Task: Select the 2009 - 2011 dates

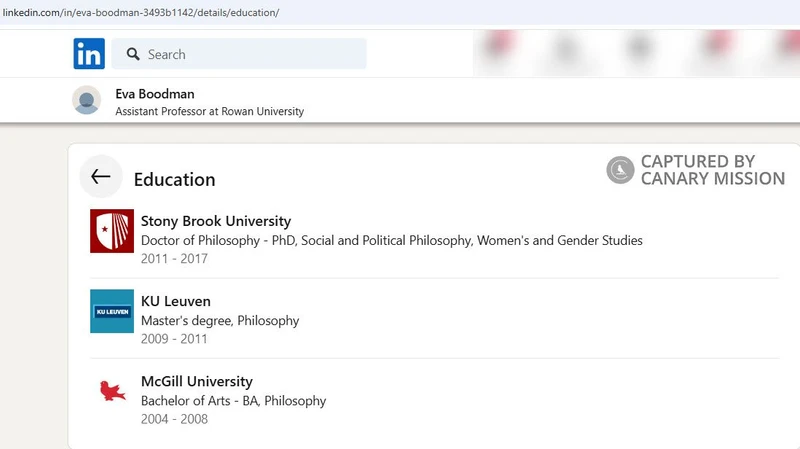Action: click(x=174, y=339)
